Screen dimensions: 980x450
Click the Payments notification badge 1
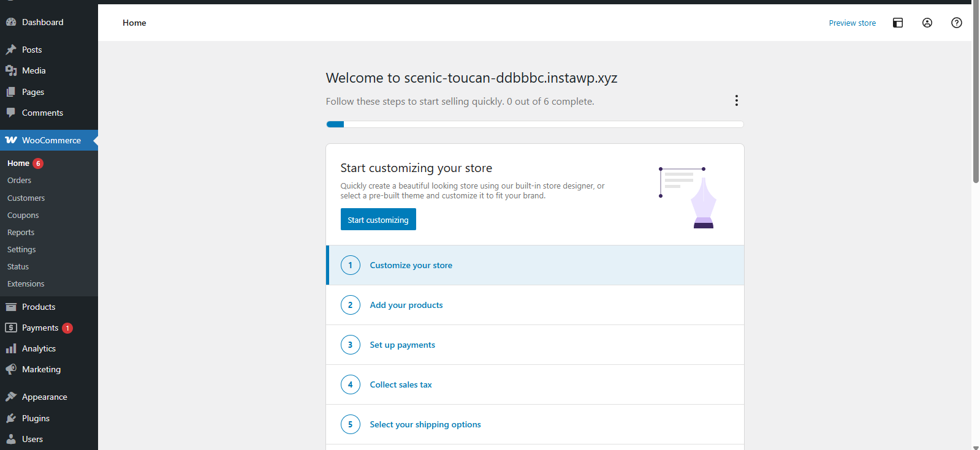(x=67, y=328)
